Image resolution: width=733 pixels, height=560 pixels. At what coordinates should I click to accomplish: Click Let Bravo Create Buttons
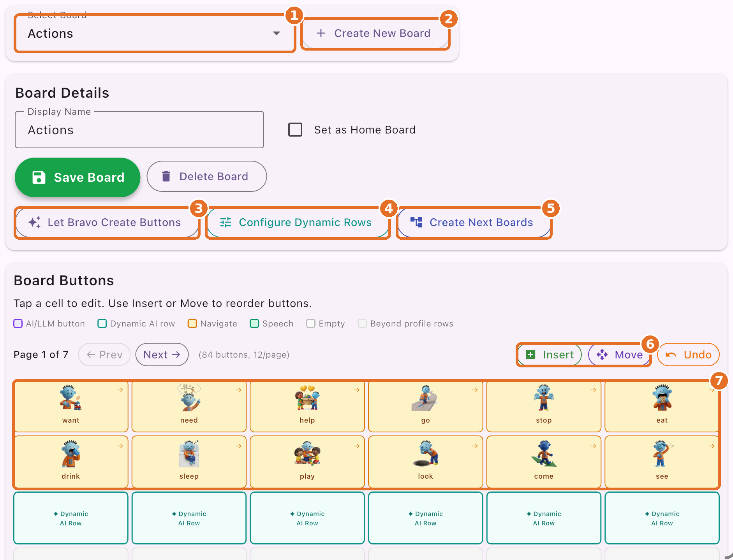point(107,223)
